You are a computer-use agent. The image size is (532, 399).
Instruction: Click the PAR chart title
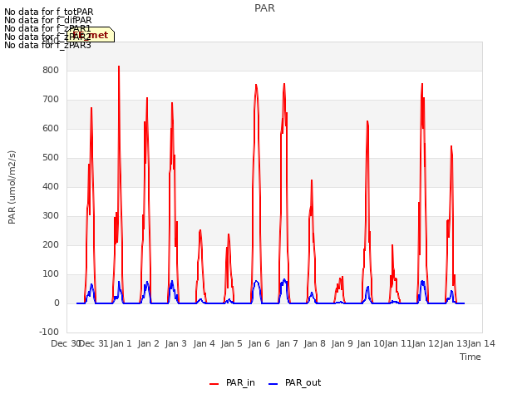pos(264,8)
